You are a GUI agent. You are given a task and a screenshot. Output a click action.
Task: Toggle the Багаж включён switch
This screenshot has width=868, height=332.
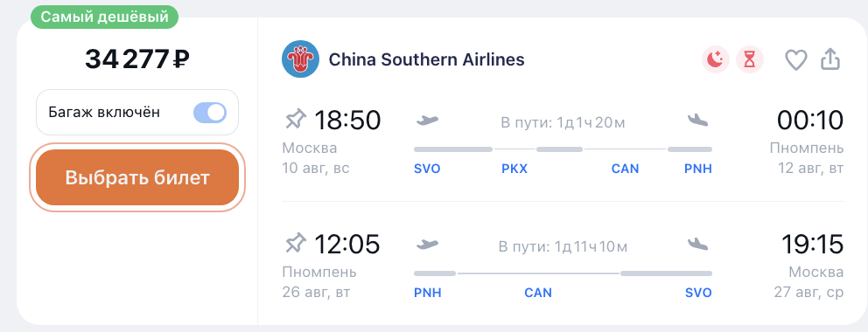[210, 113]
